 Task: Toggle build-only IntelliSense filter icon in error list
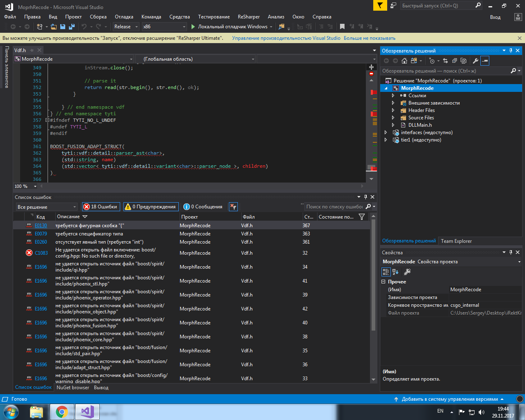pyautogui.click(x=233, y=207)
